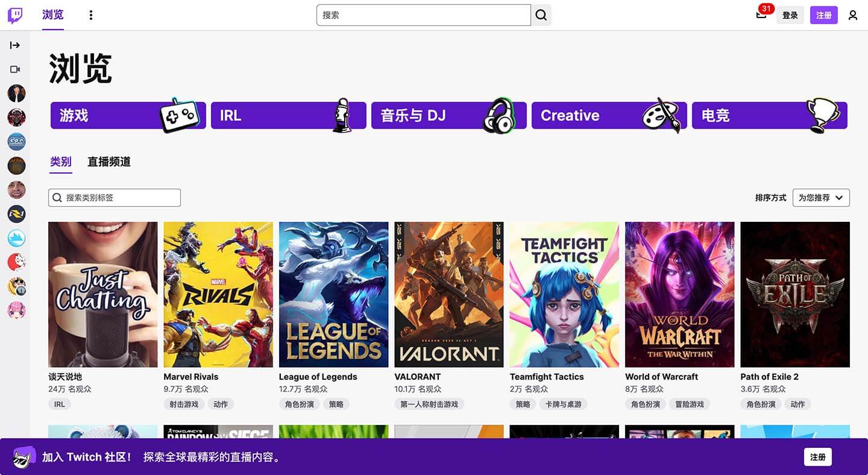Image resolution: width=868 pixels, height=475 pixels.
Task: Click the VALORANT title link
Action: 418,377
